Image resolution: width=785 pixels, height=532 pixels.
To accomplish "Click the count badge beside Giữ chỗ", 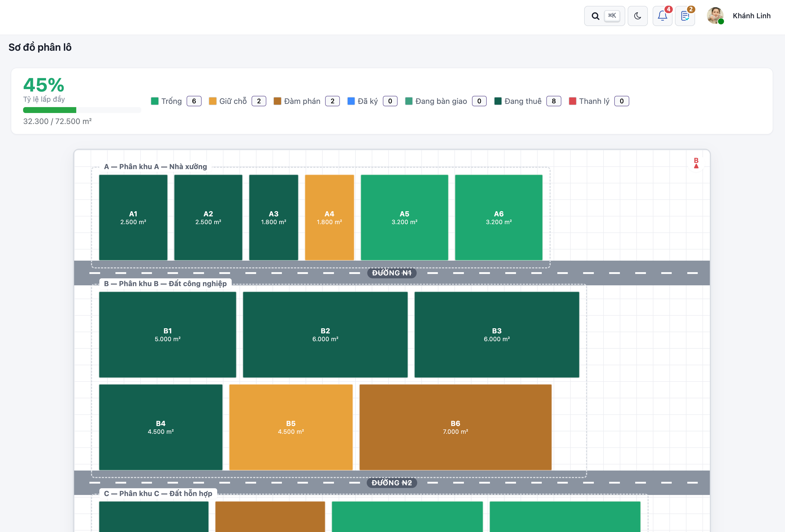I will pyautogui.click(x=259, y=101).
